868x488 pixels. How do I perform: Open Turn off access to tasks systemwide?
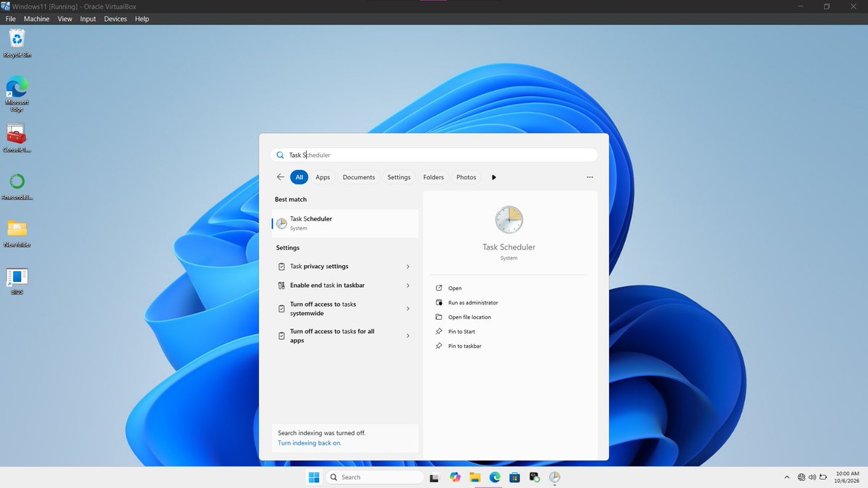point(345,309)
